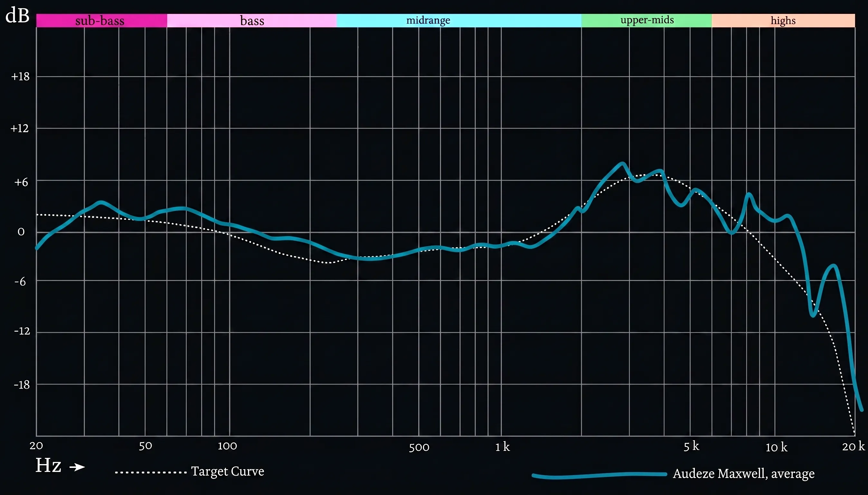Viewport: 868px width, 495px height.
Task: Select the highs band label
Action: 783,20
